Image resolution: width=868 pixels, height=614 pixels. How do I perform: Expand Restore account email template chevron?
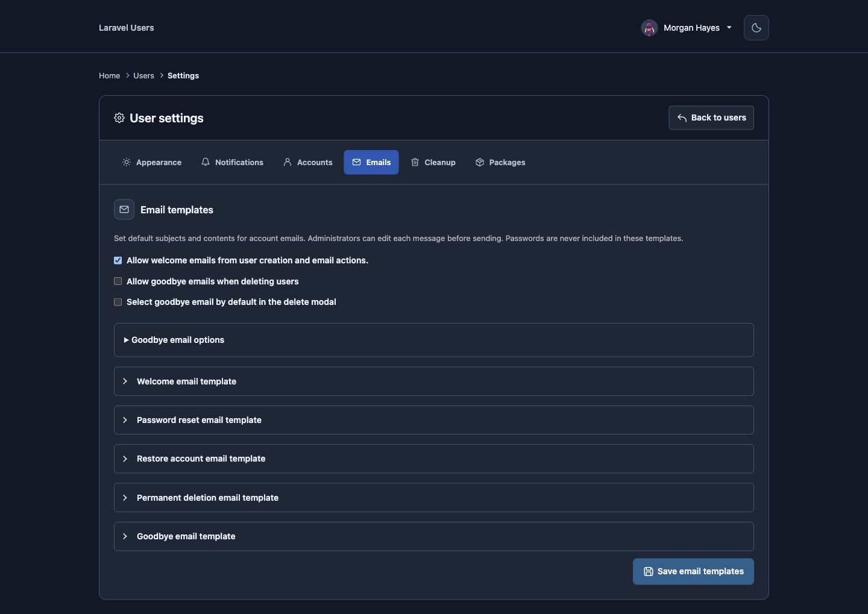(125, 459)
